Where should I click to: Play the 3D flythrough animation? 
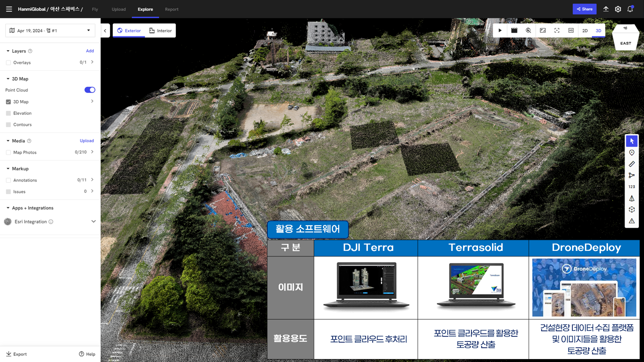[500, 31]
